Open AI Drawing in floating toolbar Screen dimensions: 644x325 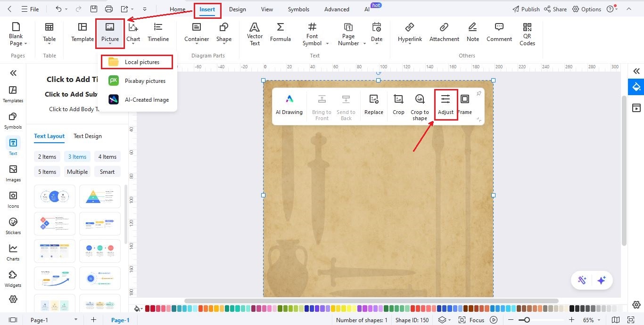(289, 105)
